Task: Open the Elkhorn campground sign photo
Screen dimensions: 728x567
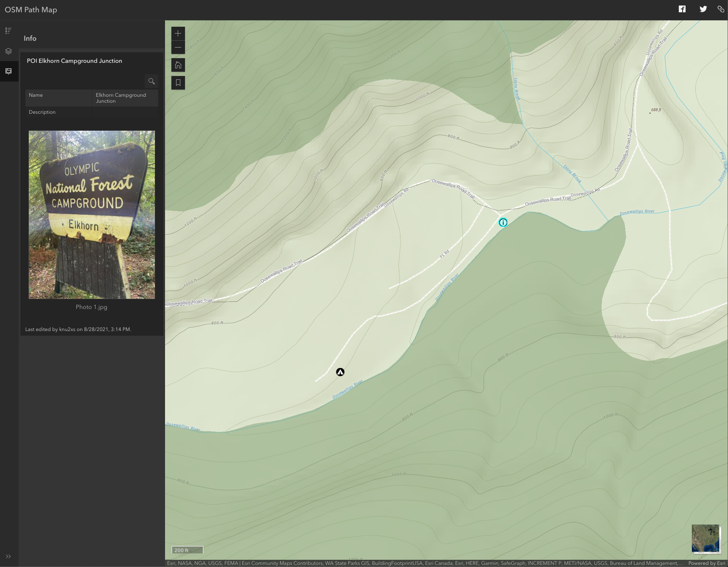Action: 92,214
